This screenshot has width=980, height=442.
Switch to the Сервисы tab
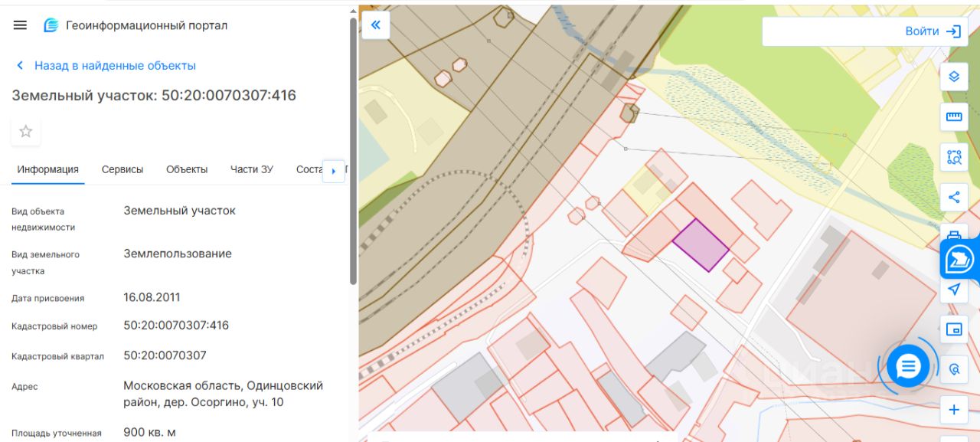(x=122, y=169)
